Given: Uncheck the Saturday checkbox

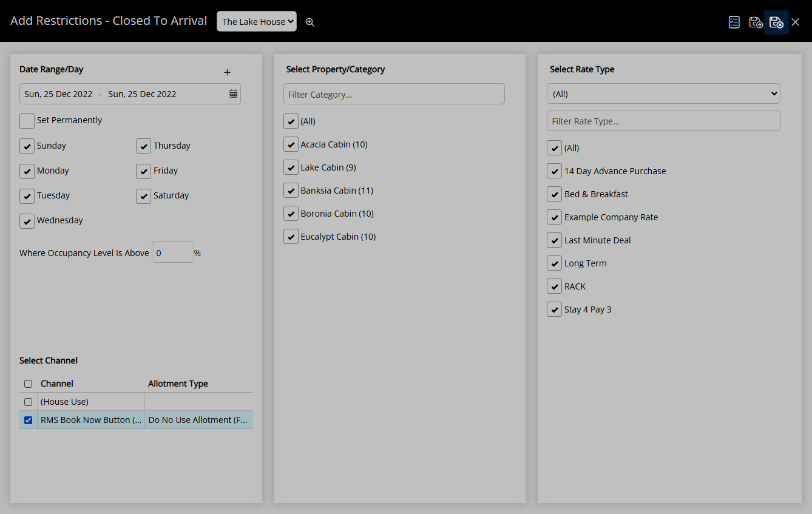Looking at the screenshot, I should tap(143, 196).
